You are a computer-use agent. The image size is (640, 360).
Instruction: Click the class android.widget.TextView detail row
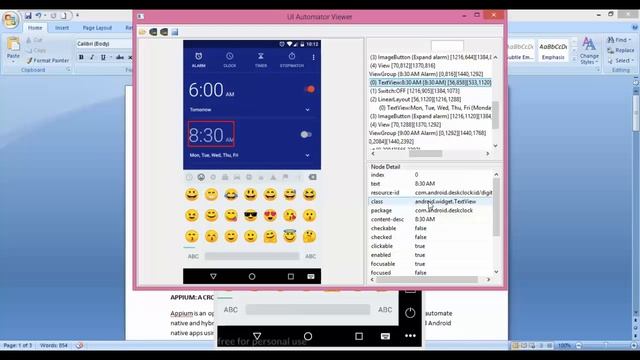(x=431, y=202)
